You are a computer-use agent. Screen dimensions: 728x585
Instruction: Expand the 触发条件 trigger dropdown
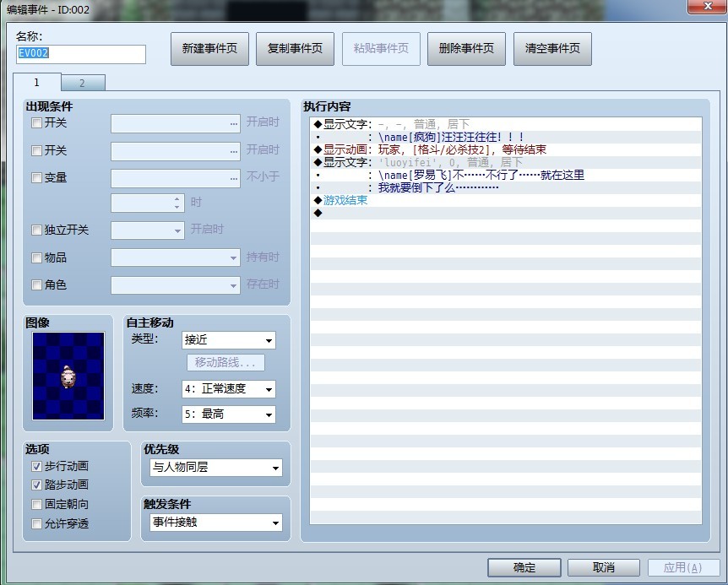coord(216,523)
